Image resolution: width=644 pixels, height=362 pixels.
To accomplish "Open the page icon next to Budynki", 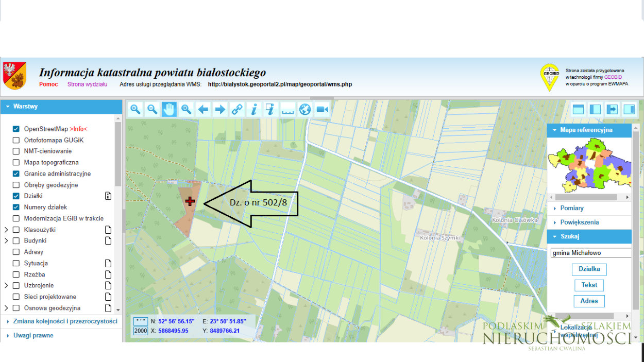I will click(108, 240).
